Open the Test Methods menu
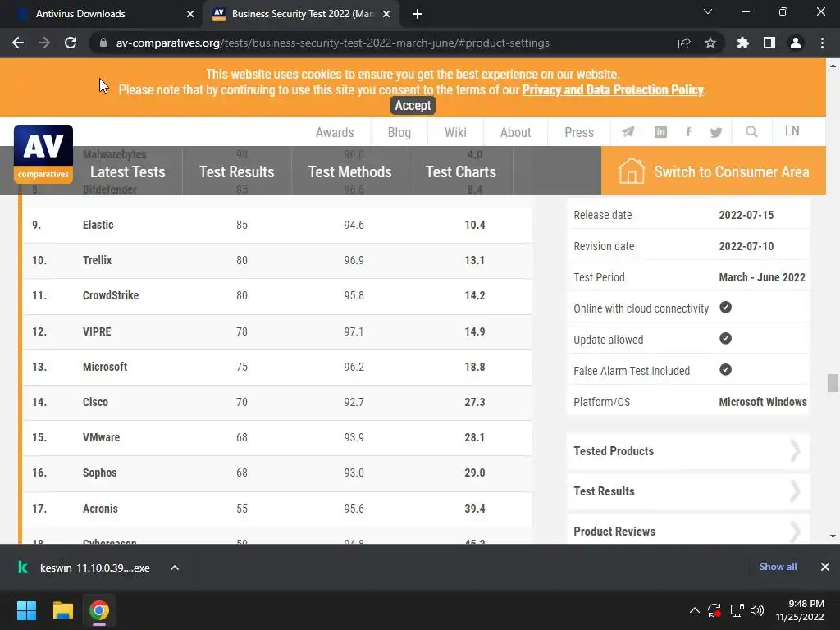The width and height of the screenshot is (840, 630). tap(349, 171)
